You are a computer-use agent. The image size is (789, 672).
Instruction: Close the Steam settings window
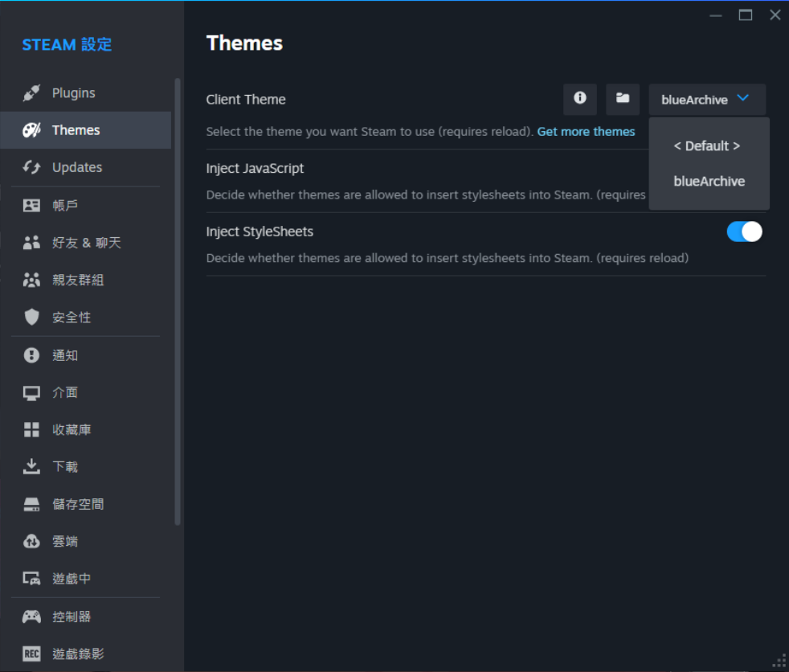pyautogui.click(x=775, y=15)
